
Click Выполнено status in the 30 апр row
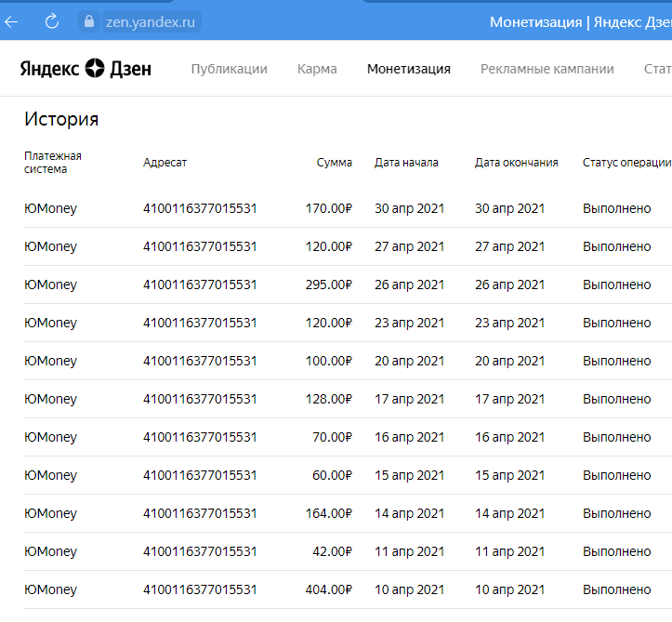point(617,209)
